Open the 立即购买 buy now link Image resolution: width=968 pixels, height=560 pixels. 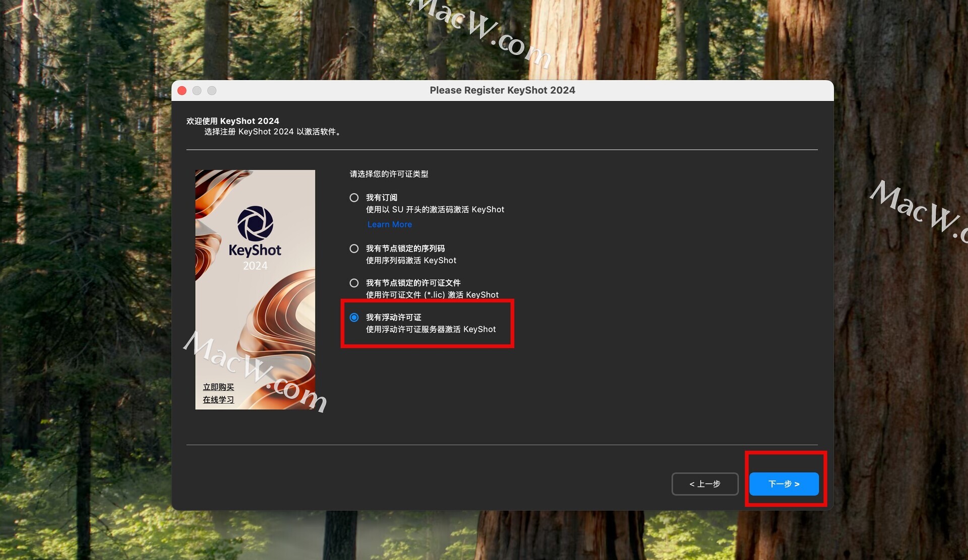[x=218, y=387]
